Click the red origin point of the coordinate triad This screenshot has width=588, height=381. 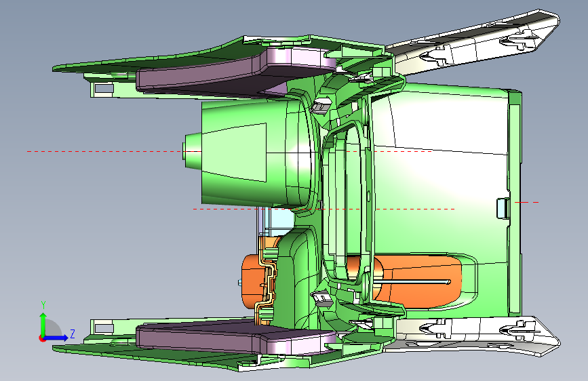tap(42, 338)
